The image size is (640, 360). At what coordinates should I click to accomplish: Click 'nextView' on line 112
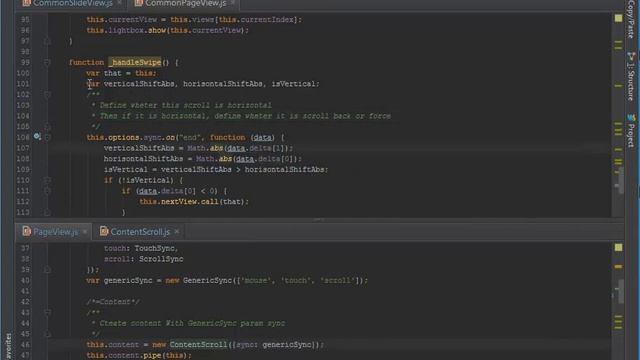tap(179, 202)
